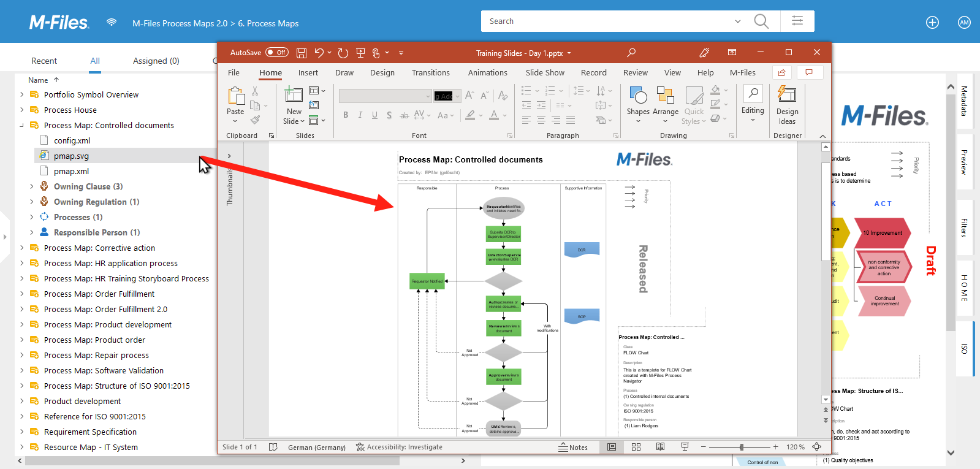The image size is (980, 469).
Task: Click the Undo arrow icon
Action: [319, 53]
